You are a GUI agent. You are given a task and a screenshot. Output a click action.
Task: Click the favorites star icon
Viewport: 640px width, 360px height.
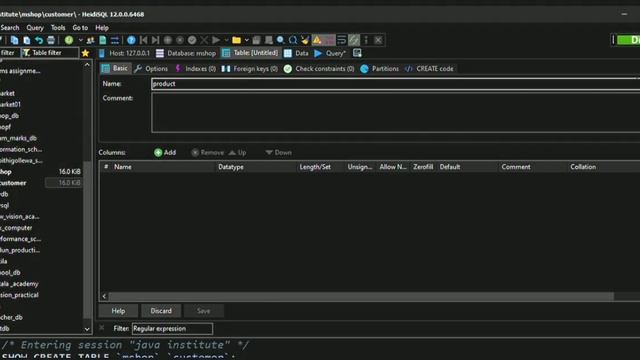[85, 53]
